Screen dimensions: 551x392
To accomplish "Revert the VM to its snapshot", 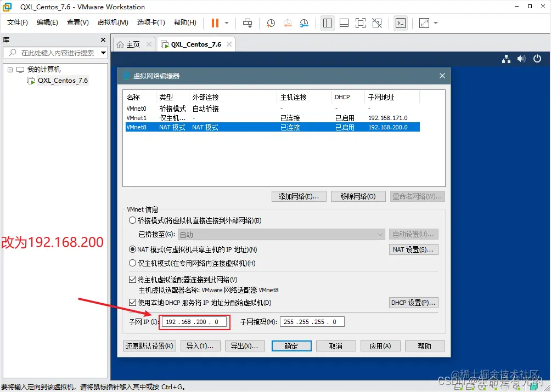I will coord(286,23).
